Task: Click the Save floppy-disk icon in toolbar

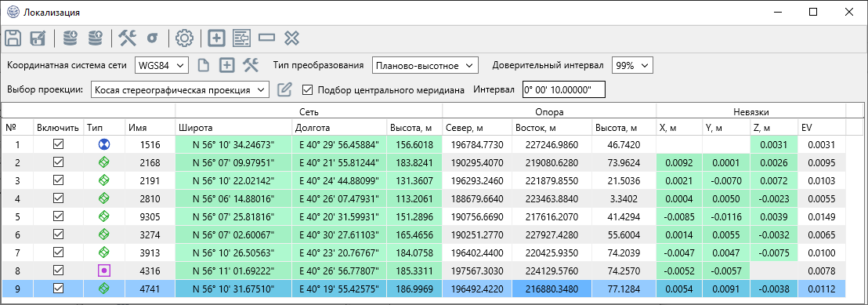Action: (x=13, y=38)
